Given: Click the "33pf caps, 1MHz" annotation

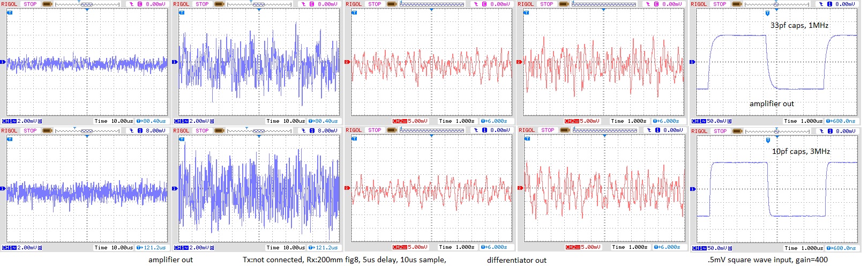Looking at the screenshot, I should click(x=799, y=25).
